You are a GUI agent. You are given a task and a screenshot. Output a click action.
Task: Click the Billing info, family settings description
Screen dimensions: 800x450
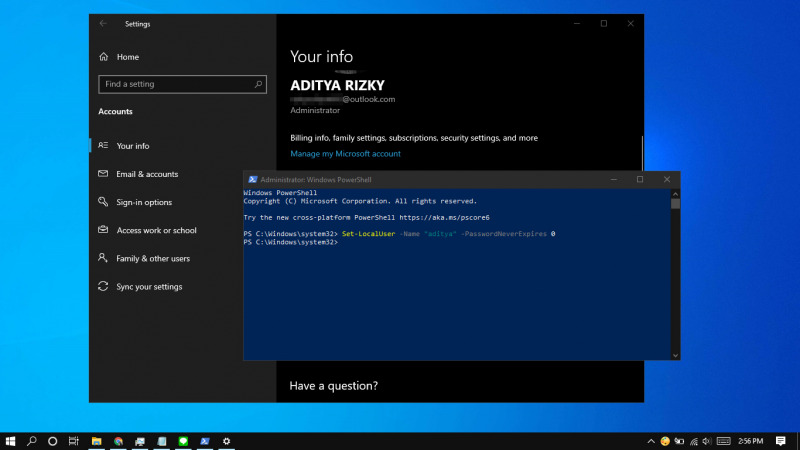tap(414, 138)
